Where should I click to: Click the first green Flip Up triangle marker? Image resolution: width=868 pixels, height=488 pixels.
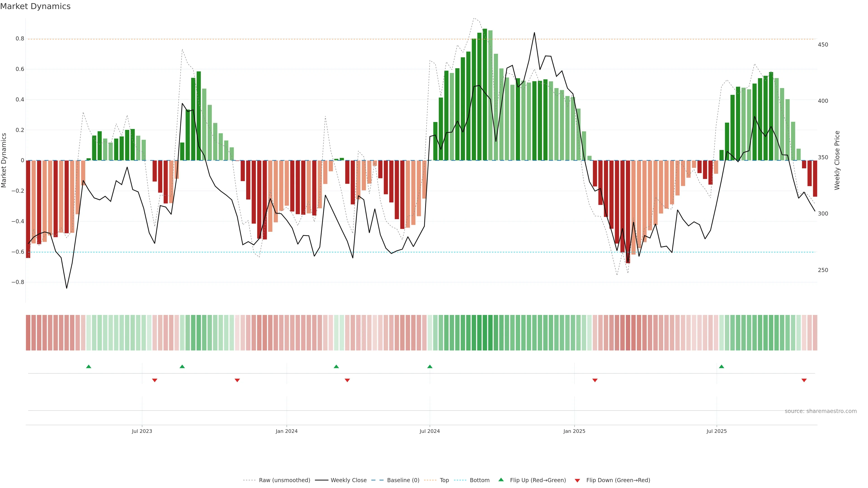[x=89, y=366]
